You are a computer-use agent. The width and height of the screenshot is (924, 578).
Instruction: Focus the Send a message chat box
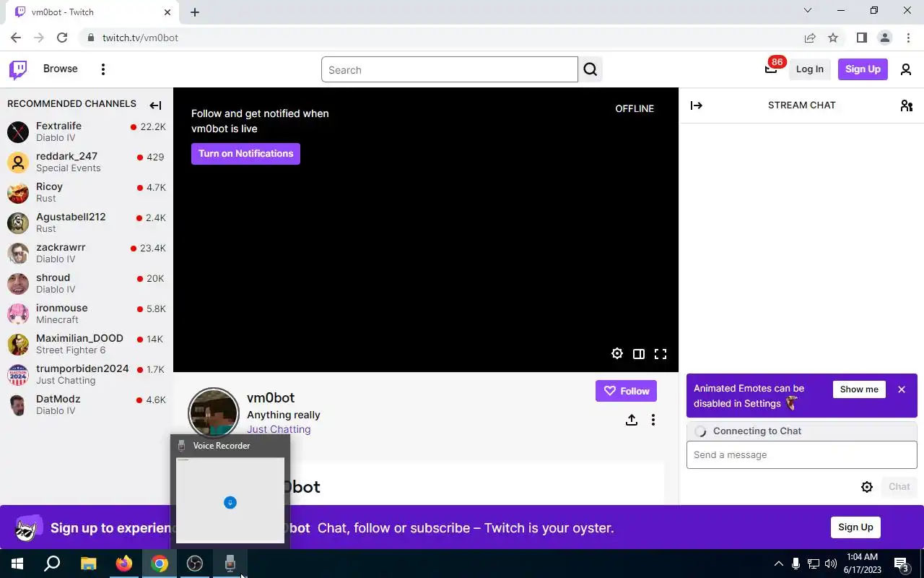801,455
